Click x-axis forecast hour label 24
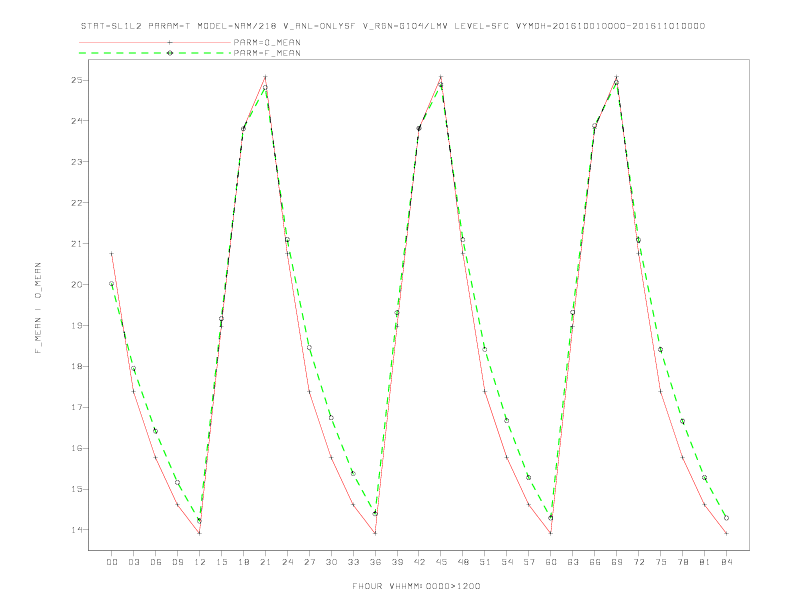The width and height of the screenshot is (792, 612). click(287, 562)
